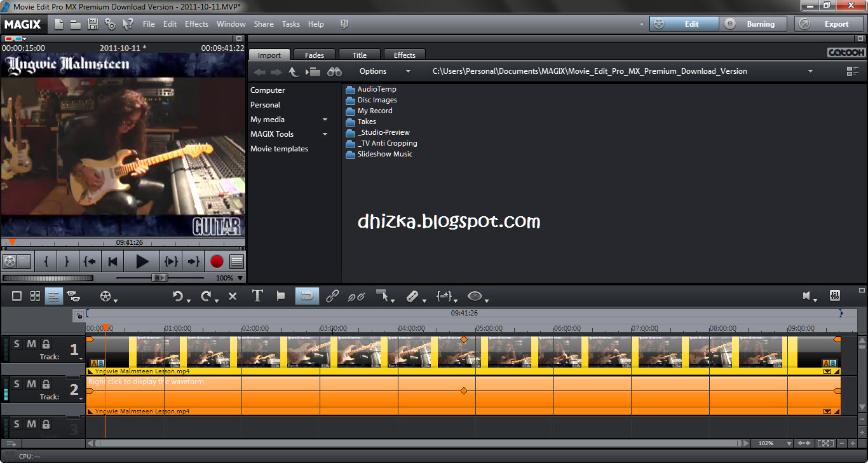Select Computer in the Import sidebar
868x463 pixels.
click(268, 90)
